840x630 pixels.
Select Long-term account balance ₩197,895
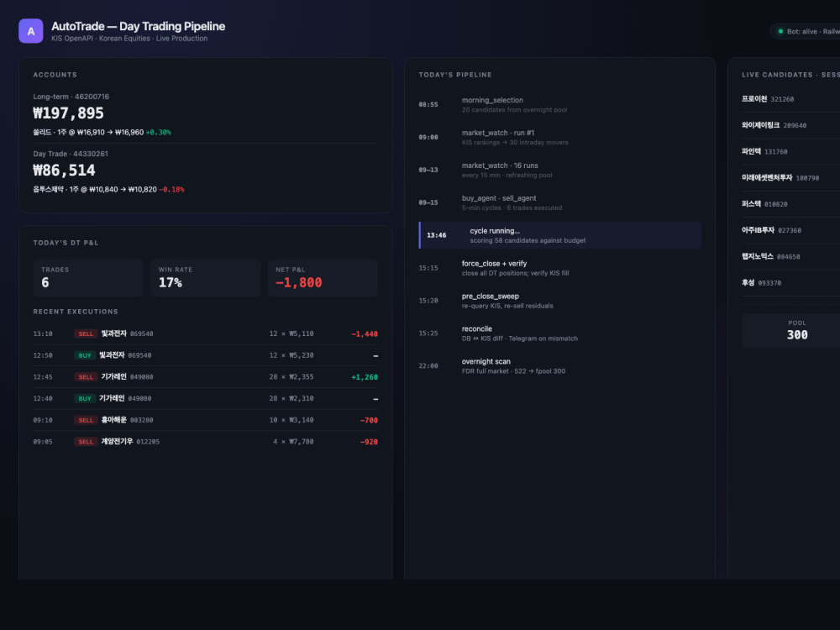pyautogui.click(x=69, y=113)
